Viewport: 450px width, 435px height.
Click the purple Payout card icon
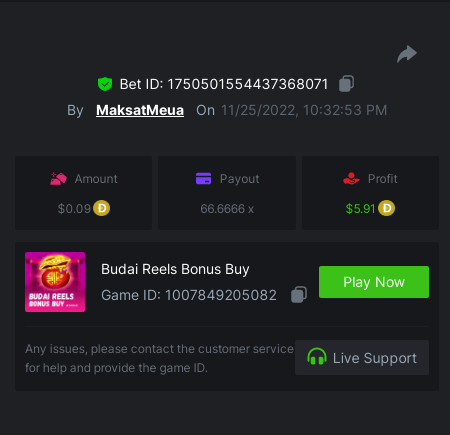[x=203, y=178]
